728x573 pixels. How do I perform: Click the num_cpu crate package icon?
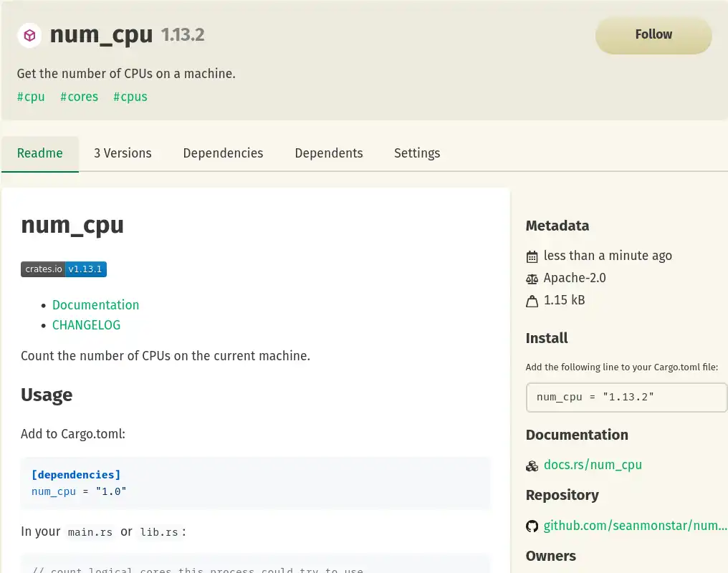29,35
